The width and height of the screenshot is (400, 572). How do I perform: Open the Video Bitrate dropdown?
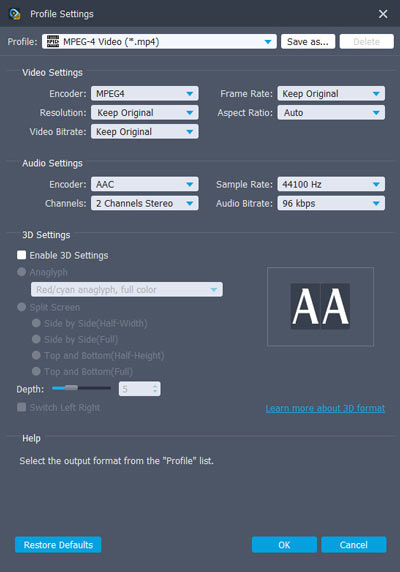145,131
